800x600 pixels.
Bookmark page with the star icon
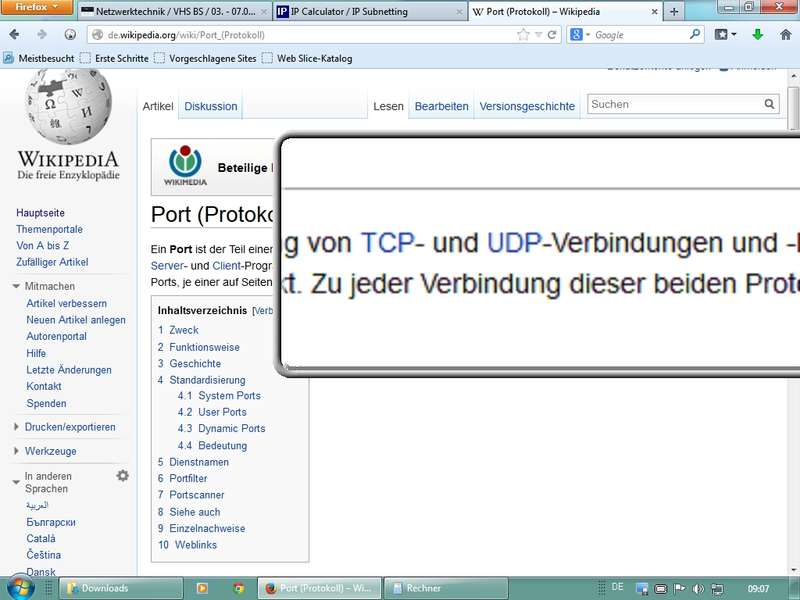[x=523, y=35]
